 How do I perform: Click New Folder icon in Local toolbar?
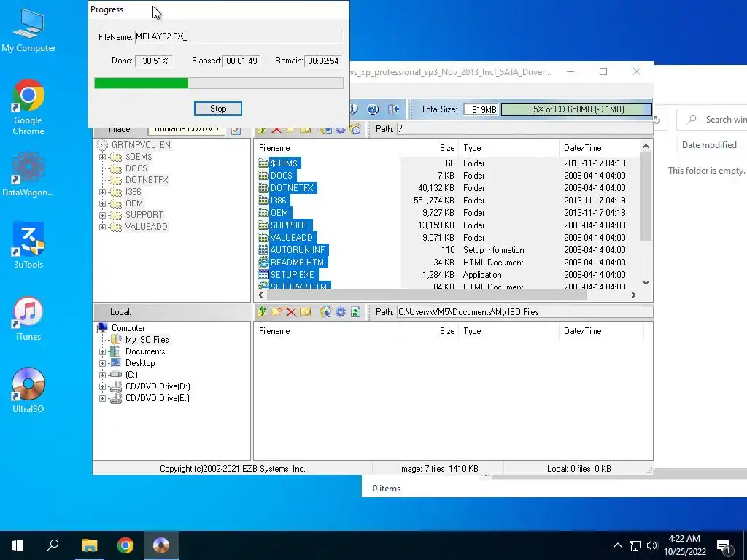tap(276, 312)
